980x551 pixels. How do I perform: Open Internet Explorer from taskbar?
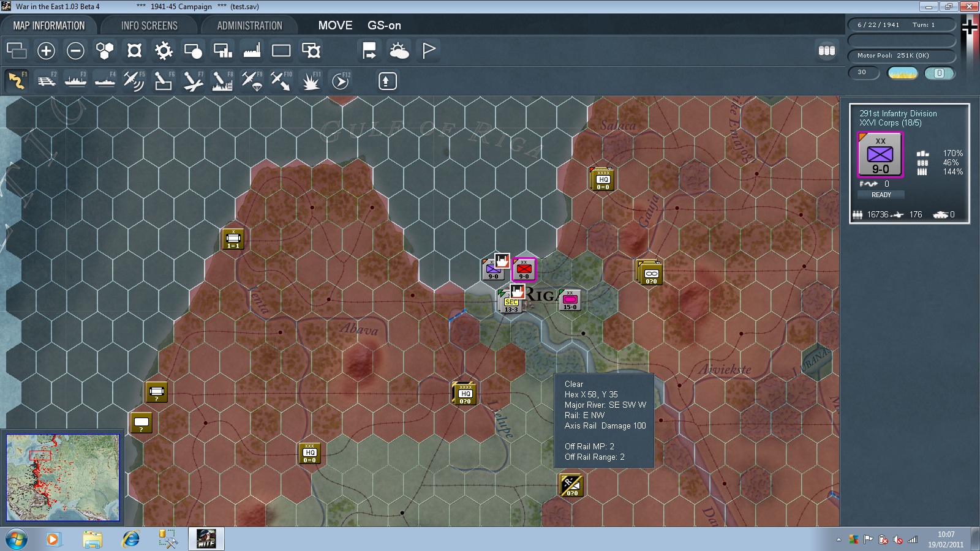click(x=130, y=539)
